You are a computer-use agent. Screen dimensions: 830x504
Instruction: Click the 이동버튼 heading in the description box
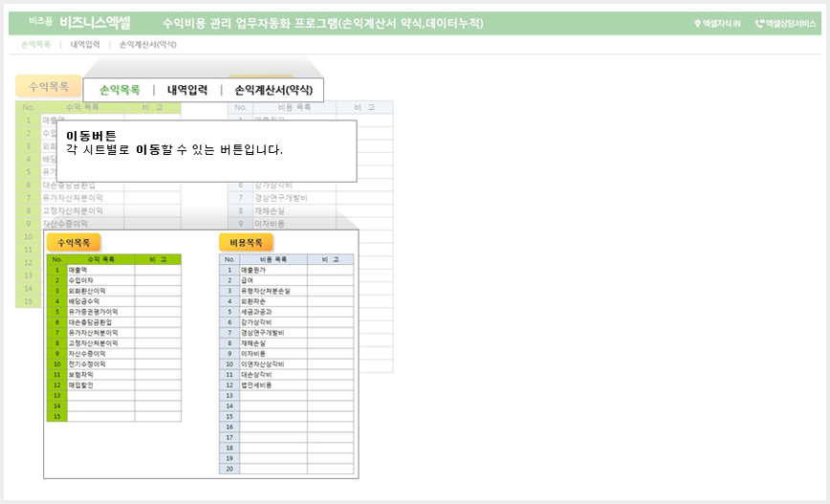[91, 136]
